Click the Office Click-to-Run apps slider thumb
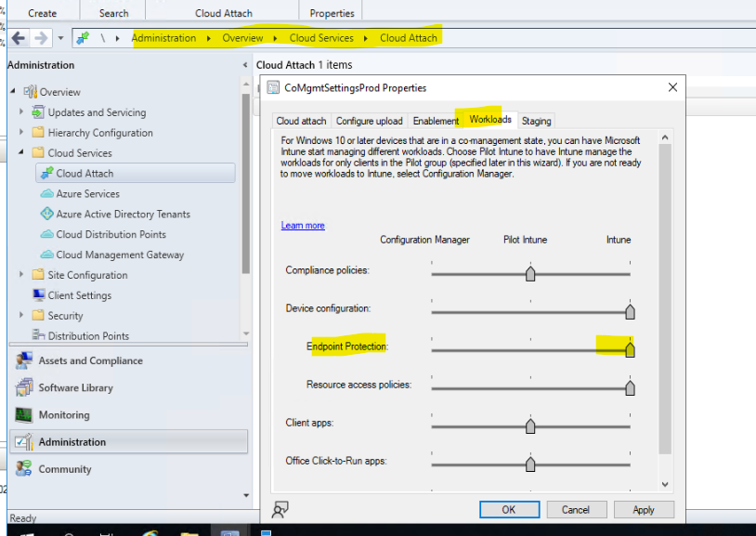 coord(530,464)
